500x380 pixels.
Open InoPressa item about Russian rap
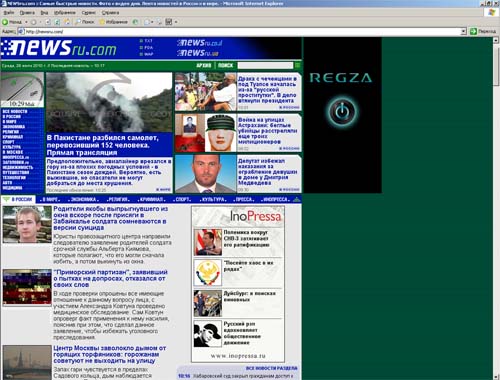(242, 333)
